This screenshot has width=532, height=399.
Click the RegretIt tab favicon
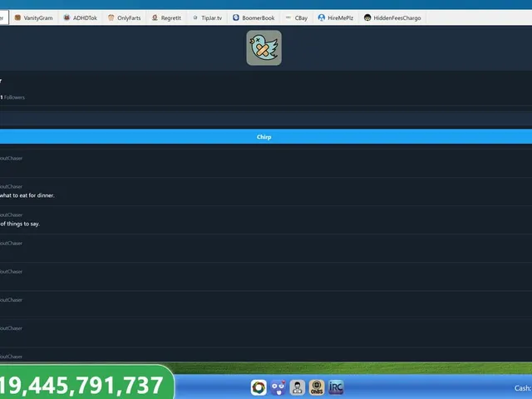[x=155, y=17]
